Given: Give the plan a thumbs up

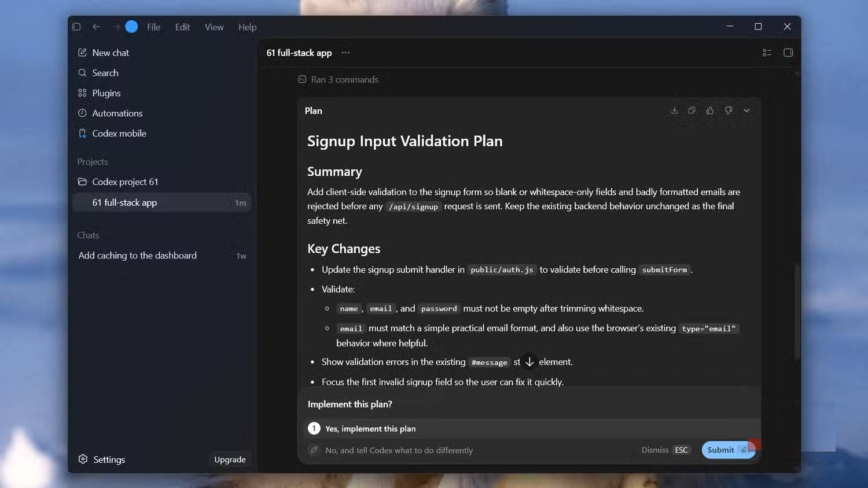Looking at the screenshot, I should click(x=710, y=110).
